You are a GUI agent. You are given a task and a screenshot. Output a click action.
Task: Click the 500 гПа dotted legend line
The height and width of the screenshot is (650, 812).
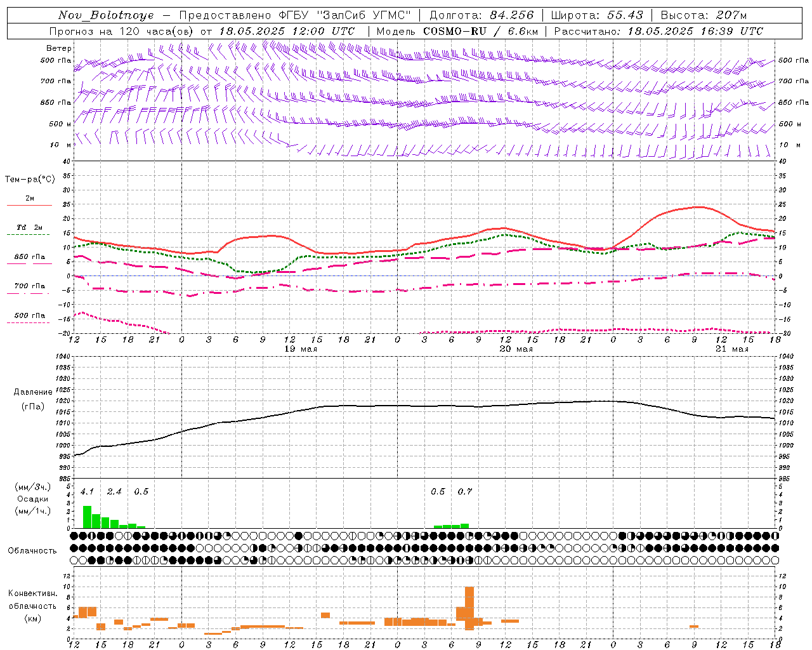coord(28,323)
